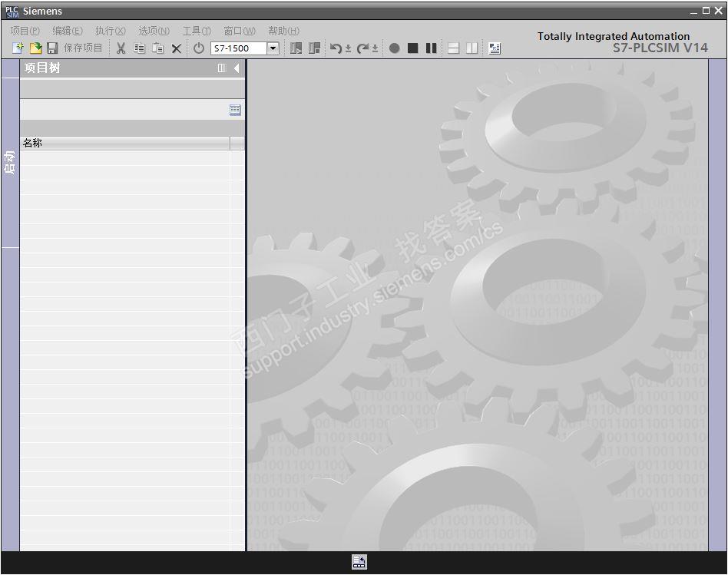
Task: Close the Siemens window
Action: pos(719,11)
